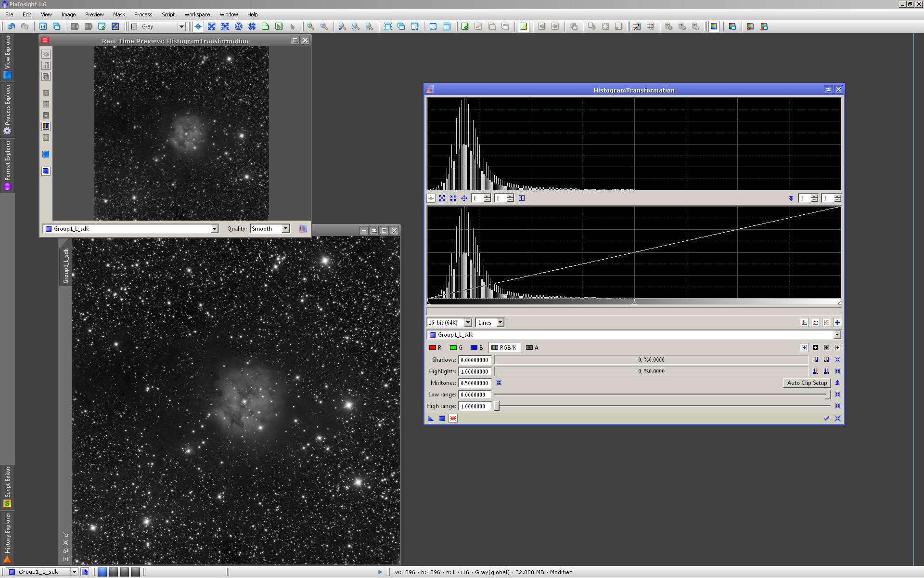Screen dimensions: 924x578
Task: Click the Midtones value input field
Action: (475, 383)
